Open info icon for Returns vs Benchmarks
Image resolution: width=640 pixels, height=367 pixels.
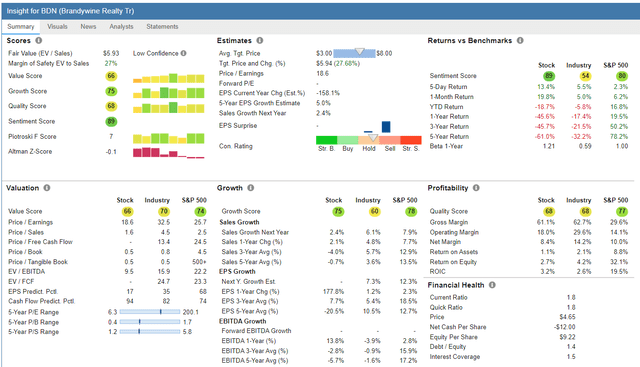[x=520, y=40]
